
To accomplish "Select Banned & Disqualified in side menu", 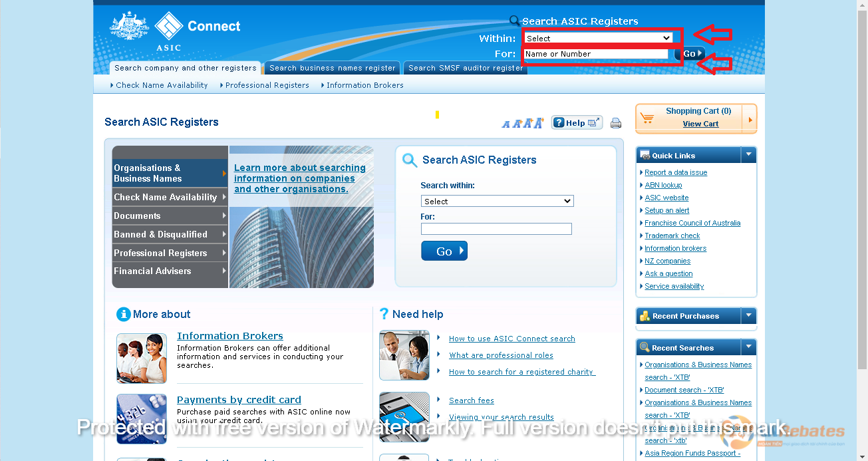I will tap(170, 234).
